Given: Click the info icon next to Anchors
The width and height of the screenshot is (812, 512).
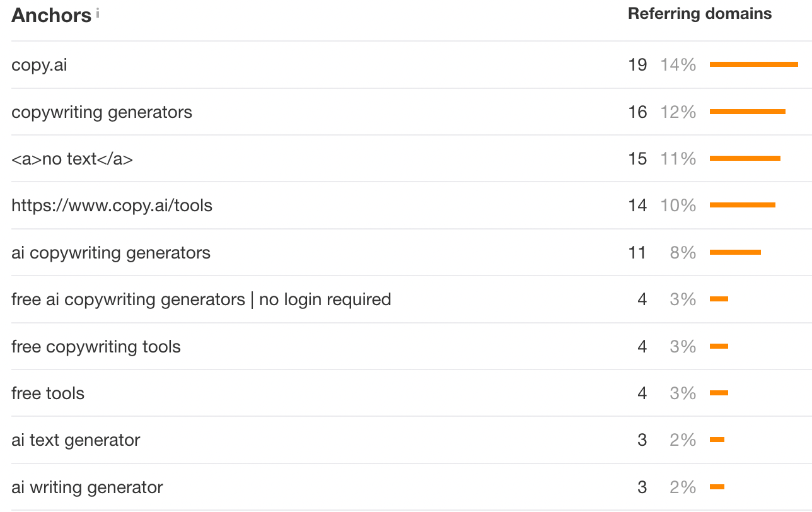Looking at the screenshot, I should point(98,13).
